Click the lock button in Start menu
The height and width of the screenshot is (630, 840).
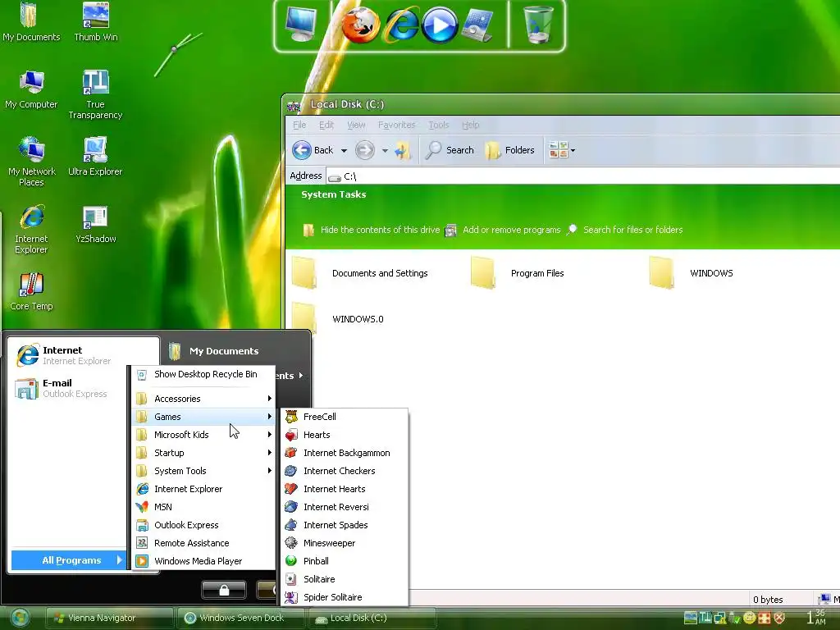pos(224,590)
